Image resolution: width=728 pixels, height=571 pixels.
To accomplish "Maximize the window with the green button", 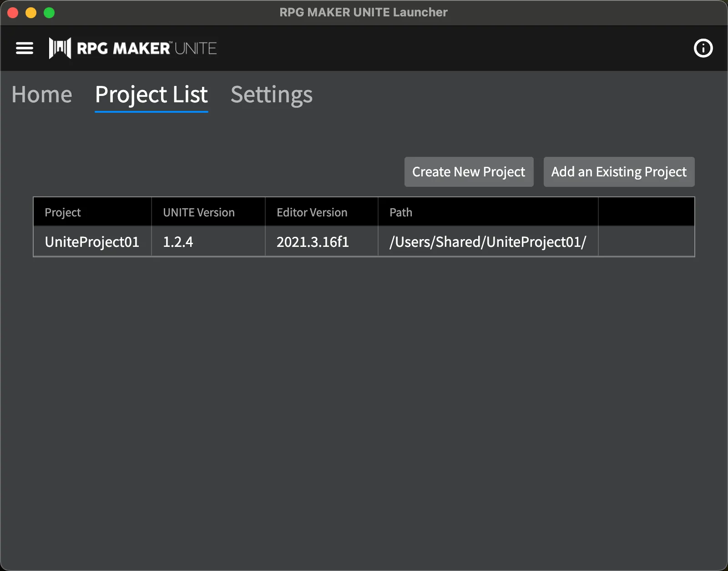I will (49, 13).
